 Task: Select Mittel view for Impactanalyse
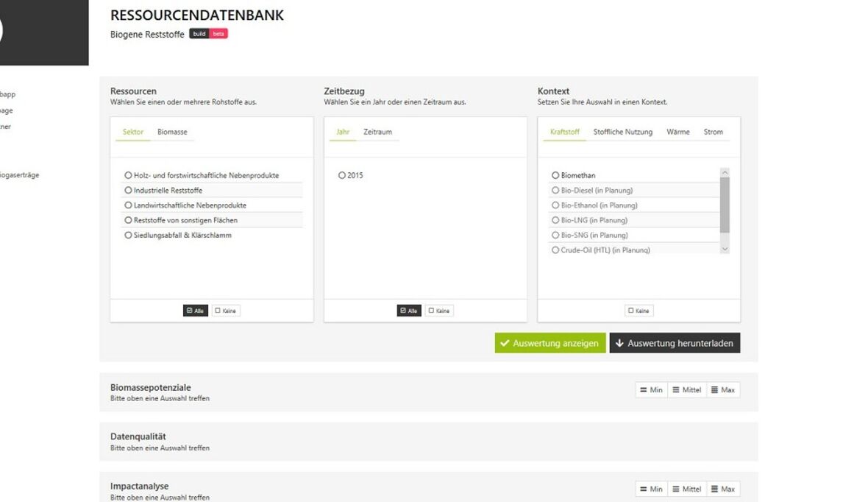(686, 489)
